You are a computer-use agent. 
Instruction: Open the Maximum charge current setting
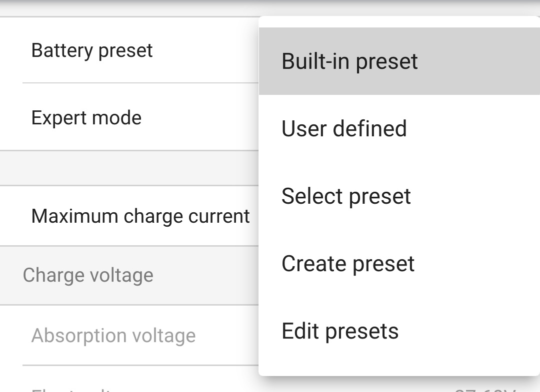140,216
